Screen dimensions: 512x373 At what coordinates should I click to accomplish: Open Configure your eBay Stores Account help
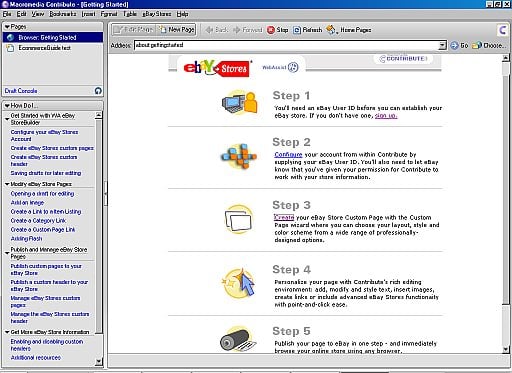pos(44,136)
